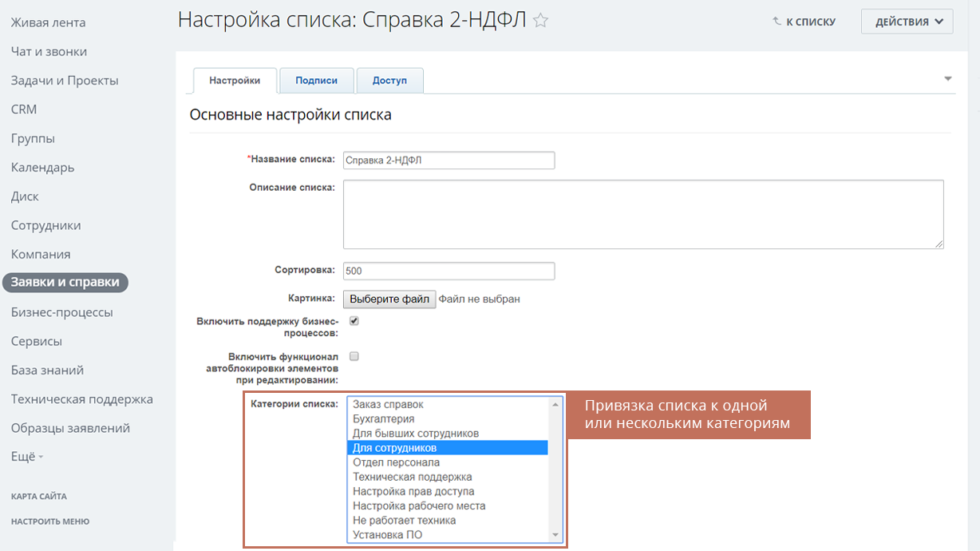Expand the Ещё sidebar menu
This screenshot has width=980, height=551.
coord(26,457)
